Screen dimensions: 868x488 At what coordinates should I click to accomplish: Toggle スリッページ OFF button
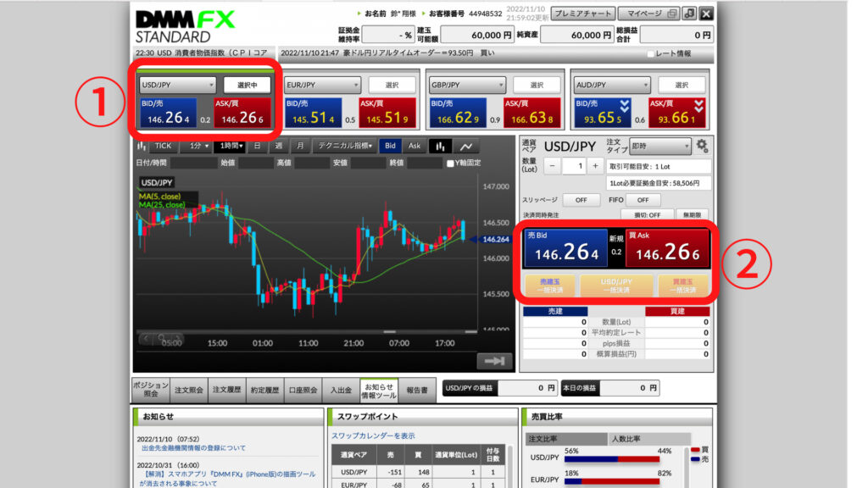pos(581,200)
